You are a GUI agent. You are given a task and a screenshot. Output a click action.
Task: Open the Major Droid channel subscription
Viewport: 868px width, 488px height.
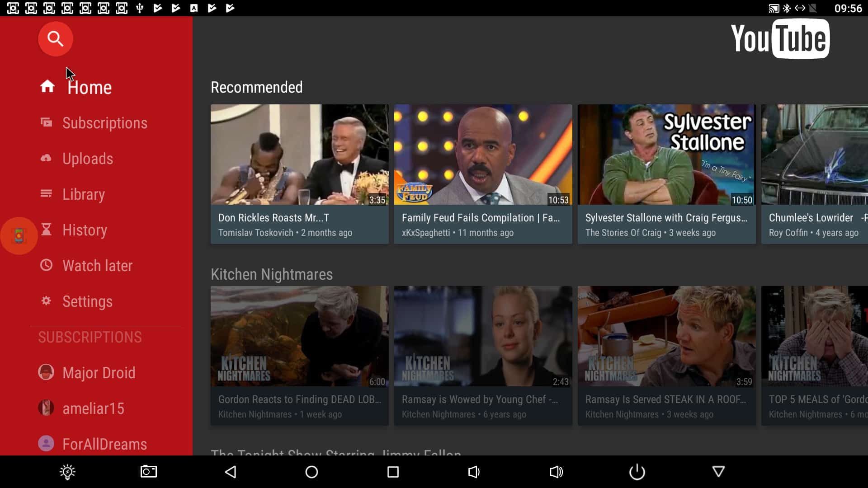pyautogui.click(x=99, y=373)
